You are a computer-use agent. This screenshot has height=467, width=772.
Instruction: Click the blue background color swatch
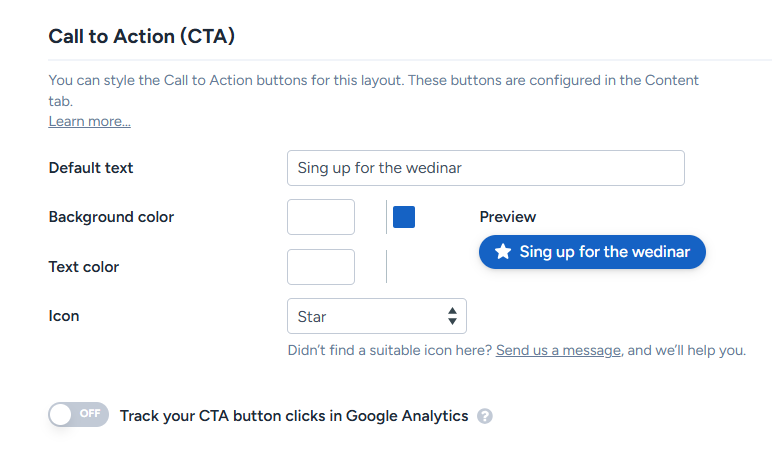coord(404,217)
